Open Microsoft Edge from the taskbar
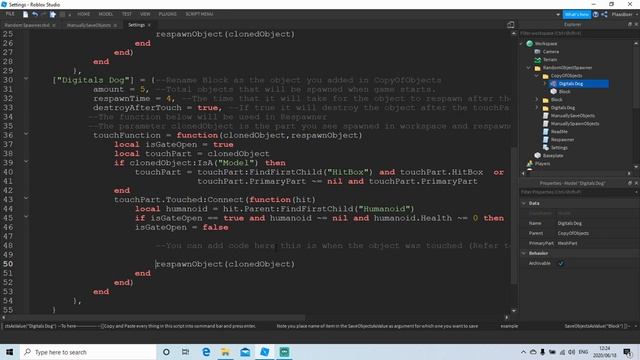The image size is (640, 360). coord(206,352)
